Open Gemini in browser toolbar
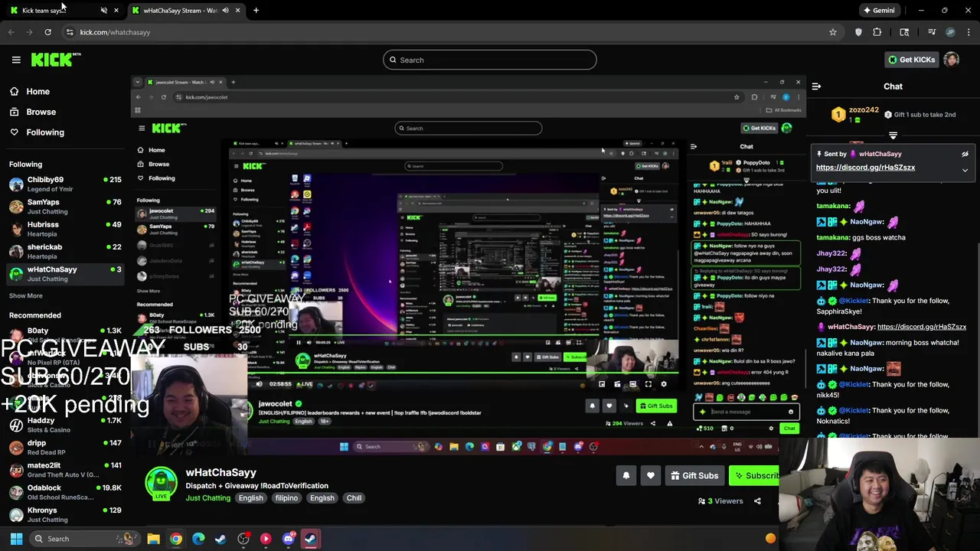The height and width of the screenshot is (551, 980). point(878,11)
